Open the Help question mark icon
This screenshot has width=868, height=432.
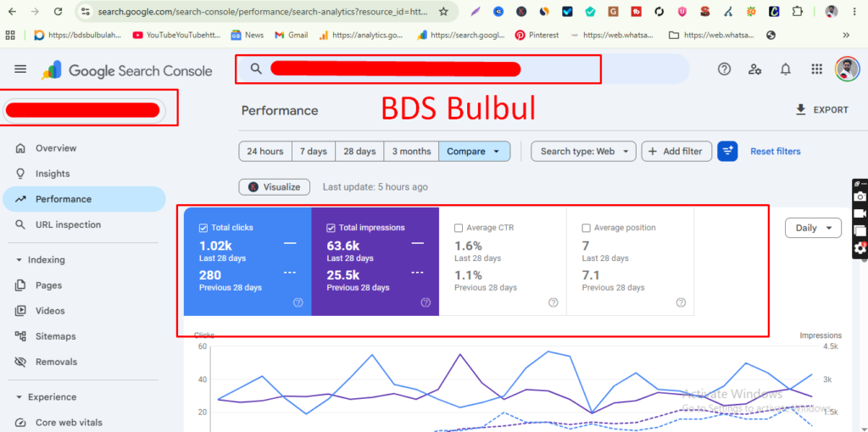click(x=724, y=69)
